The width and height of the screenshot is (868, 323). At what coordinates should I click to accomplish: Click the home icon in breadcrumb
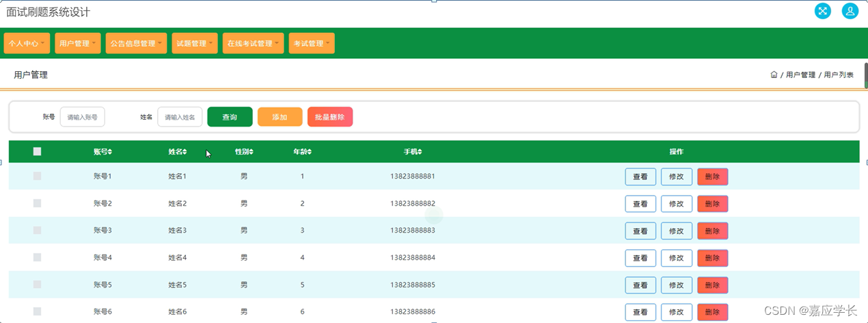(x=774, y=75)
